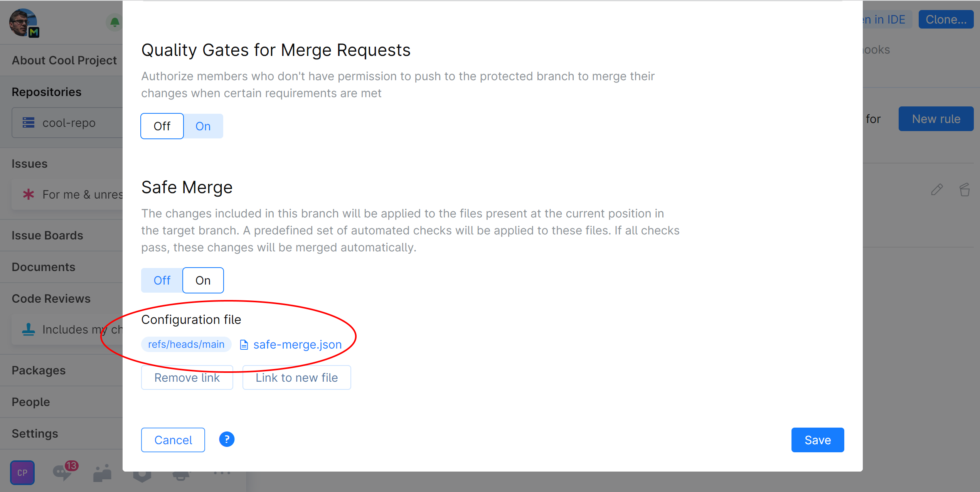Image resolution: width=980 pixels, height=492 pixels.
Task: Click the blue help question mark icon
Action: (x=227, y=439)
